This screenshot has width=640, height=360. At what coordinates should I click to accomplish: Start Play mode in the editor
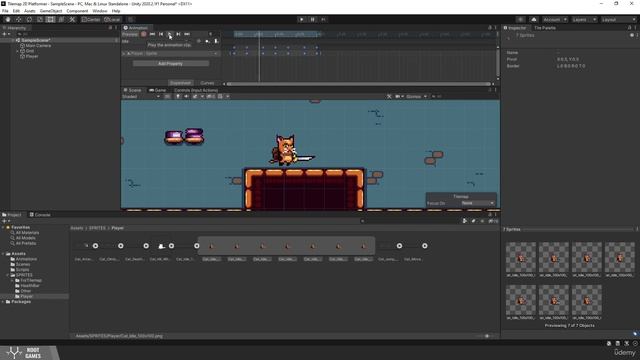(302, 19)
